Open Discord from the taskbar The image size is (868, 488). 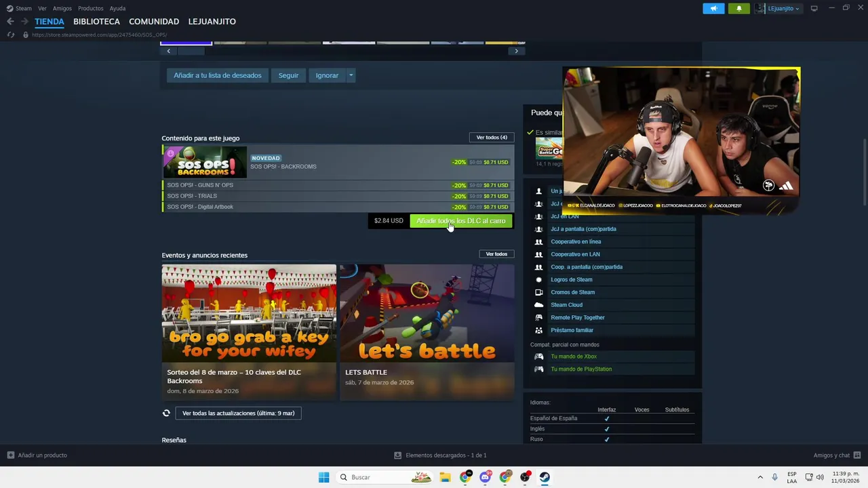[x=485, y=477]
